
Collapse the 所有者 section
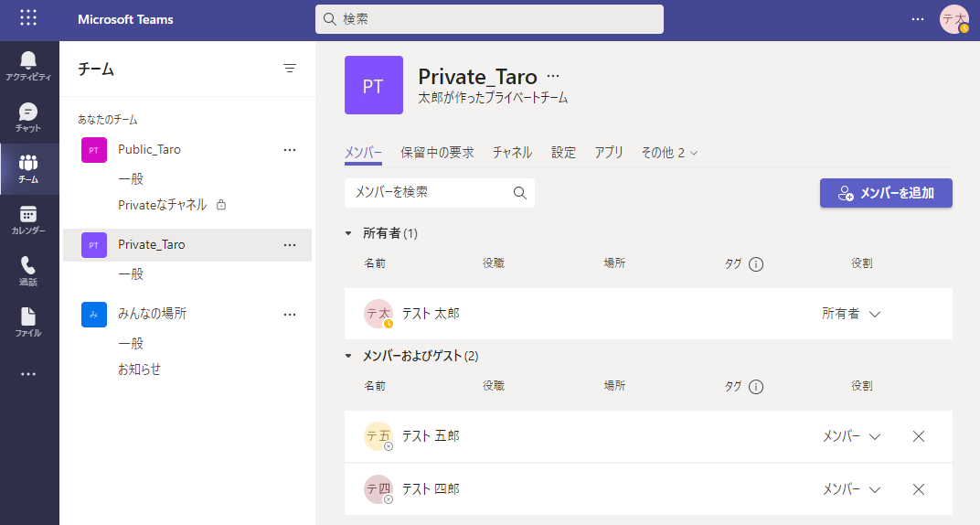coord(348,233)
